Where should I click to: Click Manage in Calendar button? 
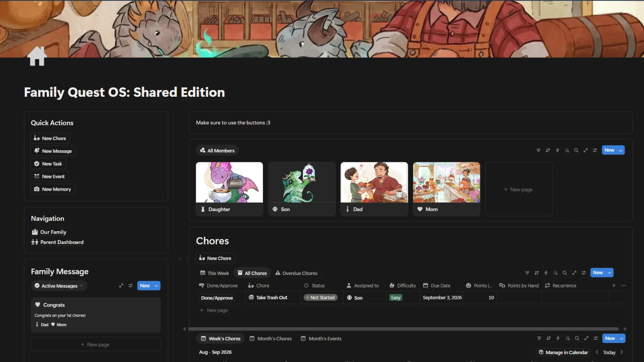[x=563, y=352]
